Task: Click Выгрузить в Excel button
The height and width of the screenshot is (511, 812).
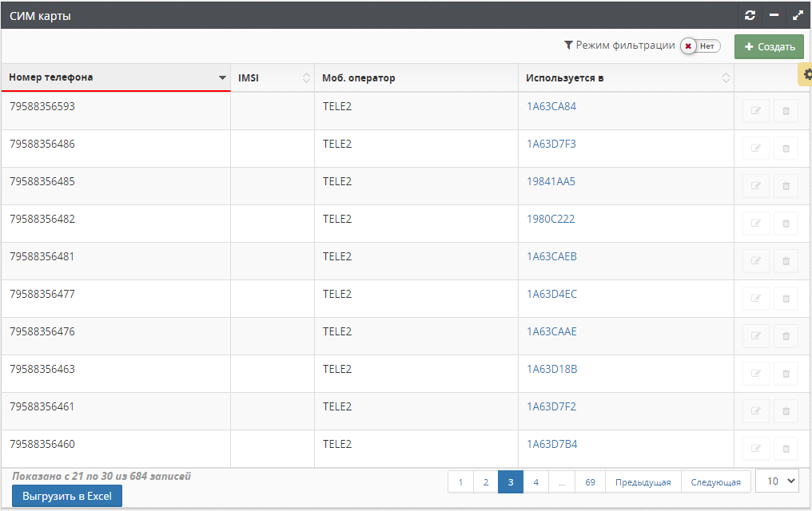Action: 67,496
